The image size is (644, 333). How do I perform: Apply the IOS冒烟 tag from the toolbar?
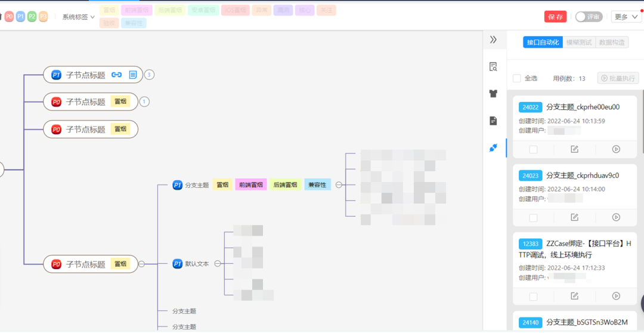(x=236, y=10)
